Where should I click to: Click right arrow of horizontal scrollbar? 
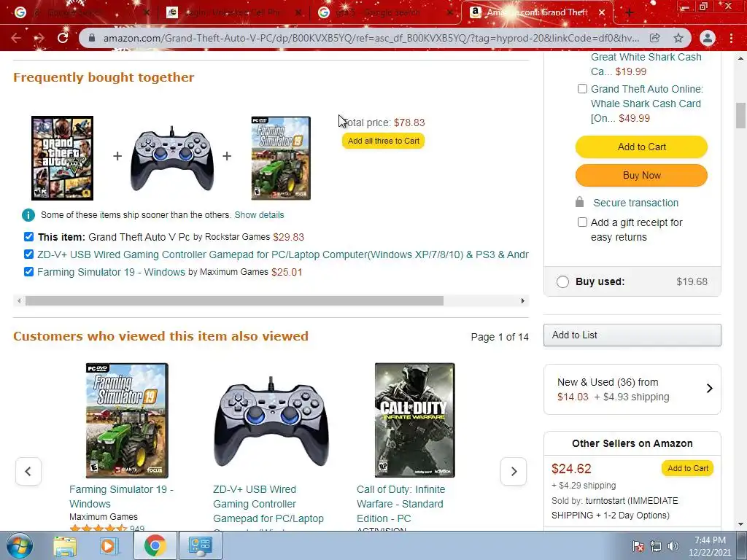click(x=522, y=301)
